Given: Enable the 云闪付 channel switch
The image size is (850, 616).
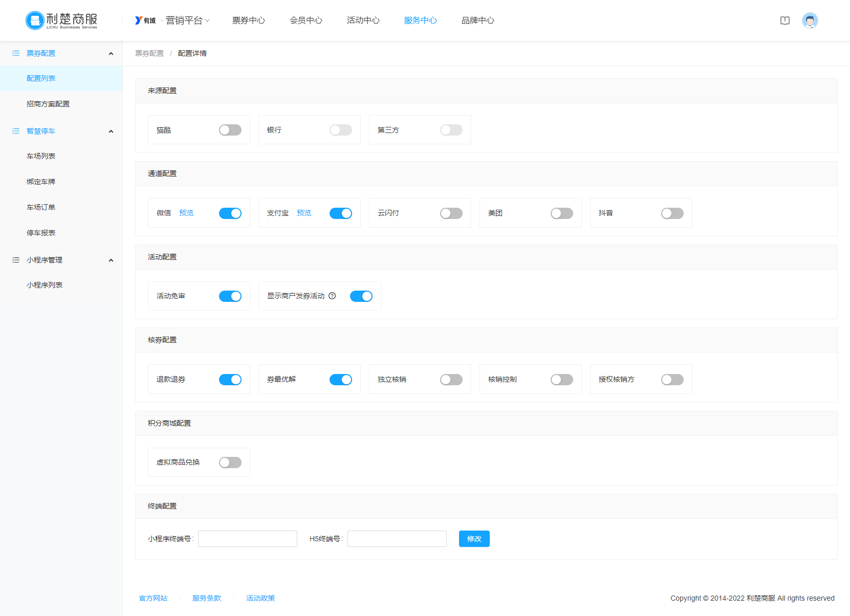Looking at the screenshot, I should click(451, 213).
